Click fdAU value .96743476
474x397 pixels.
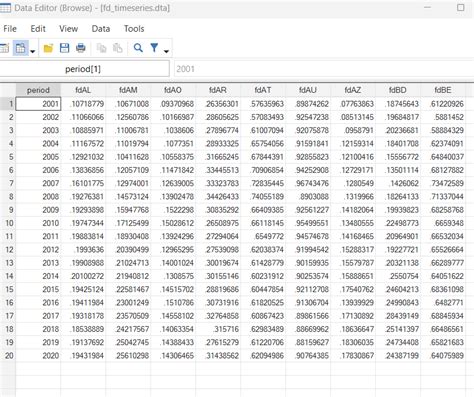click(x=308, y=183)
